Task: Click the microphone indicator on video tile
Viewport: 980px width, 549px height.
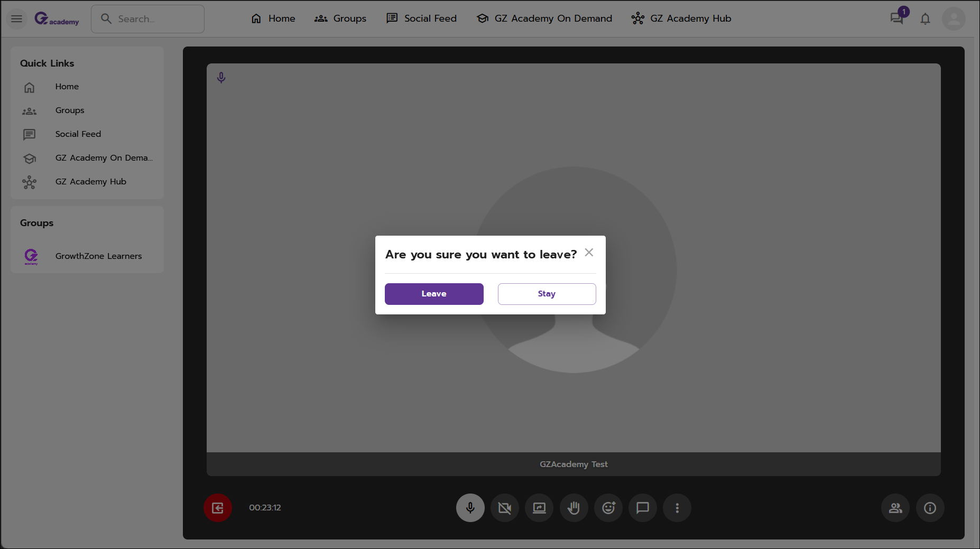Action: [221, 78]
